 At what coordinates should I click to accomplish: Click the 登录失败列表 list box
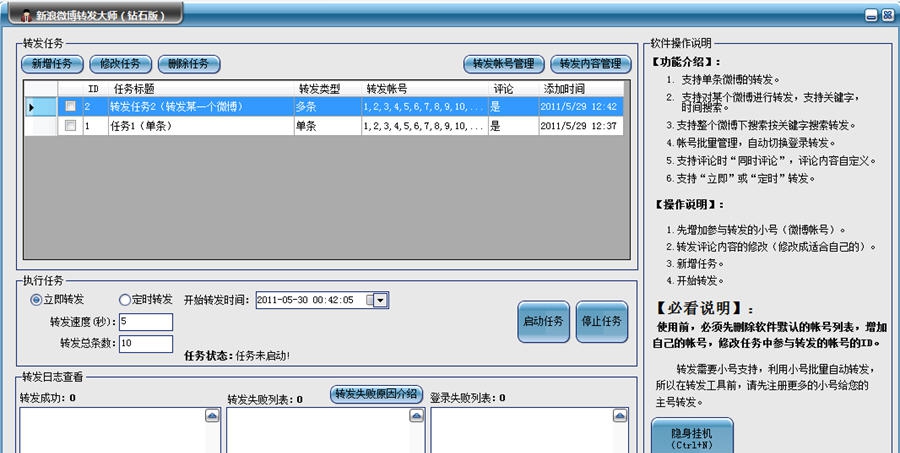click(529, 431)
